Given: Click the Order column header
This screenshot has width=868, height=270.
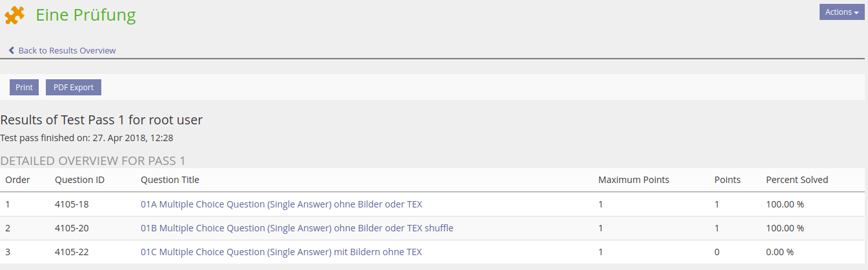Looking at the screenshot, I should pos(17,180).
